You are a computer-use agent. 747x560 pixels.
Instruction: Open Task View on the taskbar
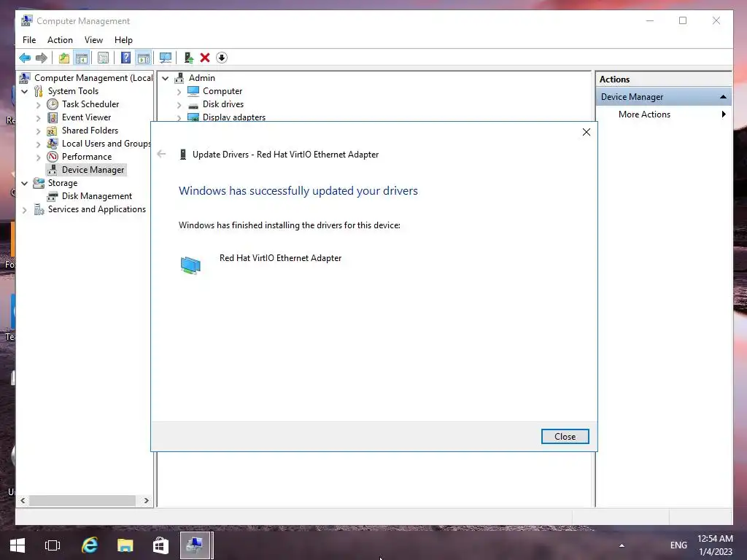(53, 545)
